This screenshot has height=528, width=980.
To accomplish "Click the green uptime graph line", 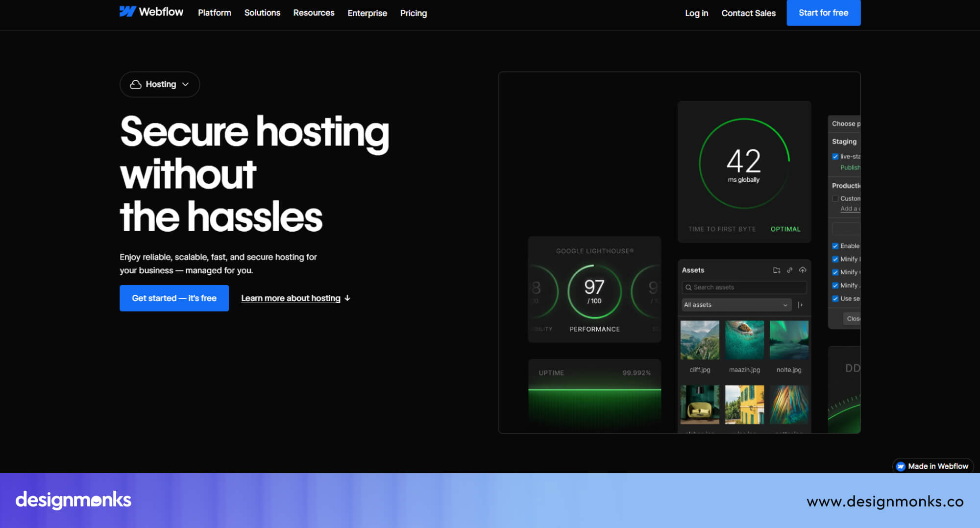I will pyautogui.click(x=594, y=390).
